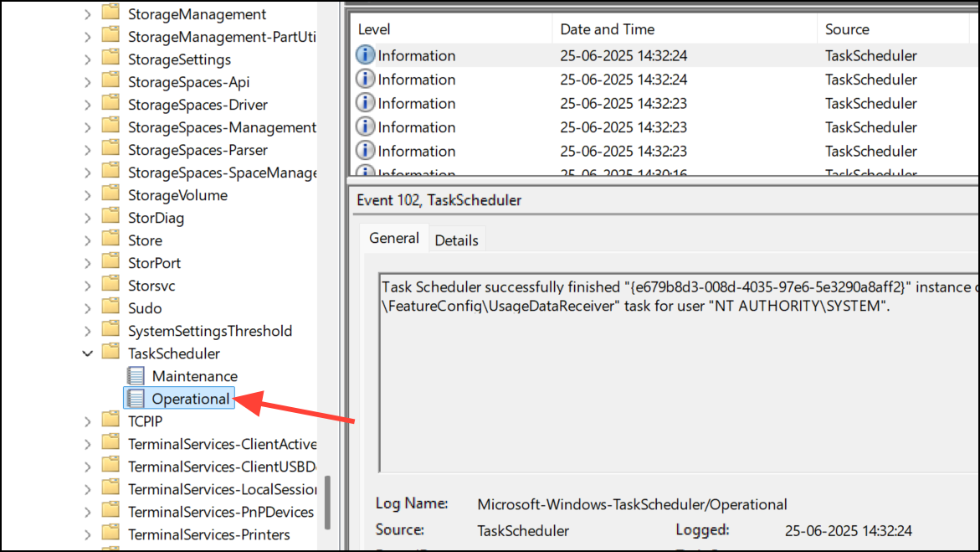Click the Source column header
980x552 pixels.
847,29
